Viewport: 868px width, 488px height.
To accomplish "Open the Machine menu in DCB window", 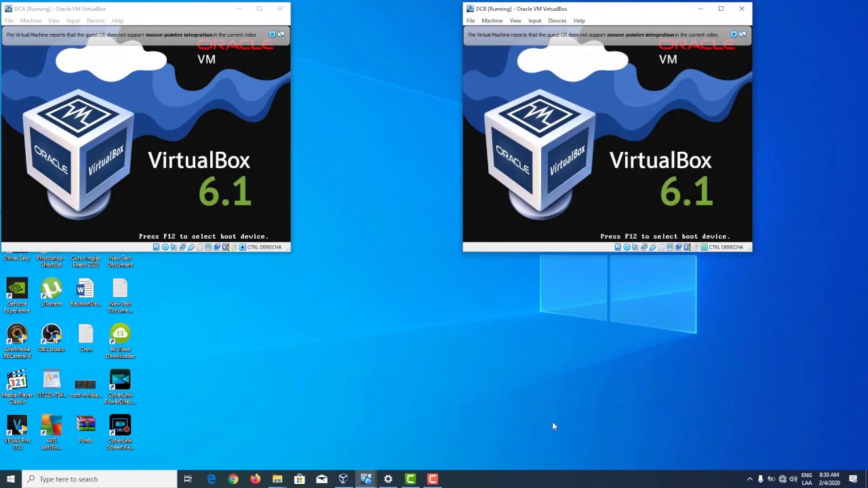I will click(492, 20).
